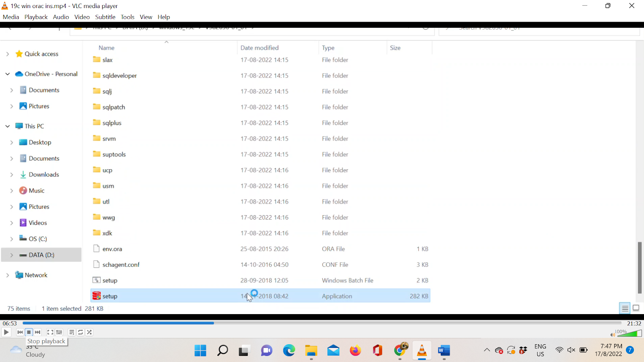This screenshot has width=644, height=362.
Task: Jump to previous media in VLC
Action: [x=20, y=332]
